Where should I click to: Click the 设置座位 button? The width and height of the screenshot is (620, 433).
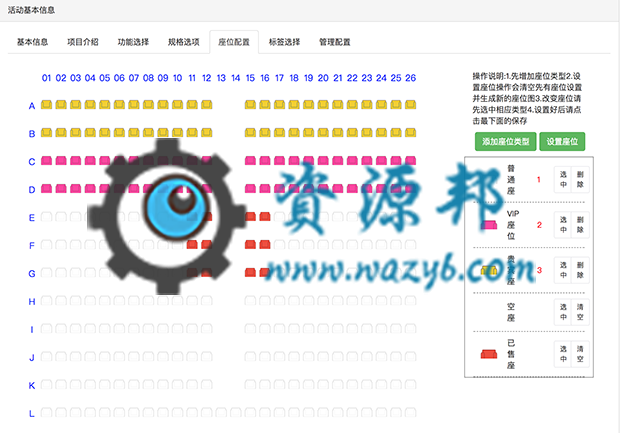562,142
